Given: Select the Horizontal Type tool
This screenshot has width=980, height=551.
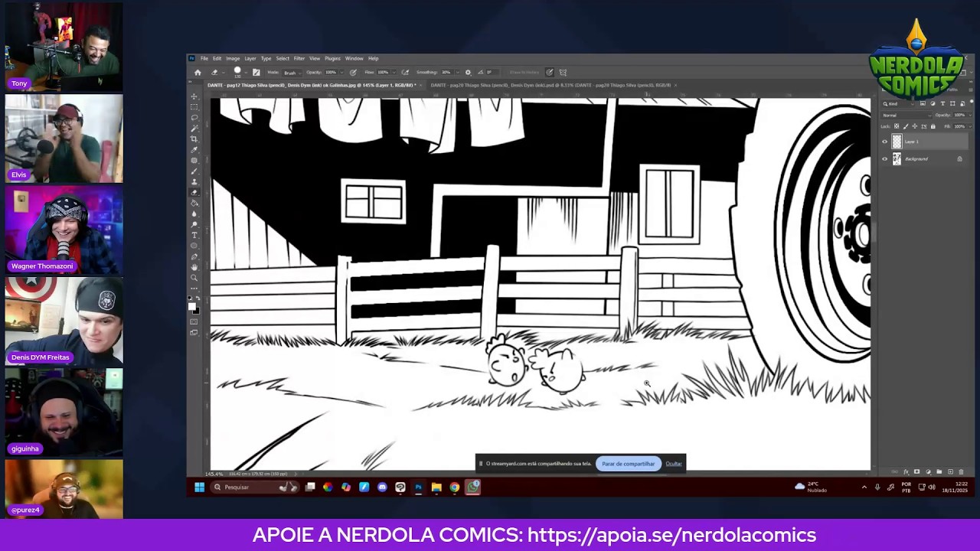Looking at the screenshot, I should click(x=194, y=235).
